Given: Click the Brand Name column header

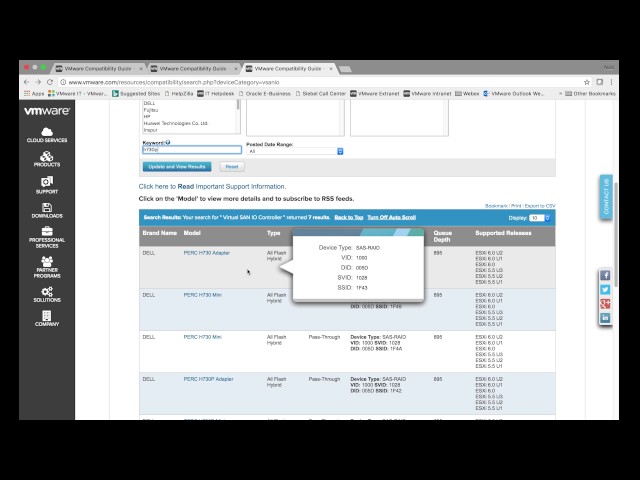Looking at the screenshot, I should [x=160, y=233].
